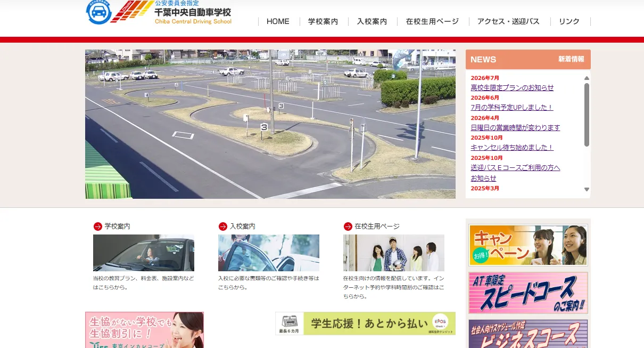Click the 学校案内 section heading link
This screenshot has height=348, width=644.
click(117, 226)
